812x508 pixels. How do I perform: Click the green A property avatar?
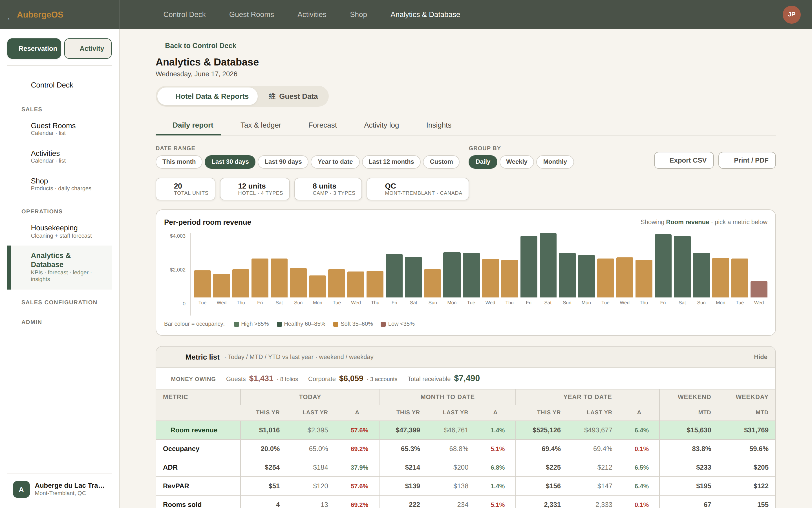point(21,489)
